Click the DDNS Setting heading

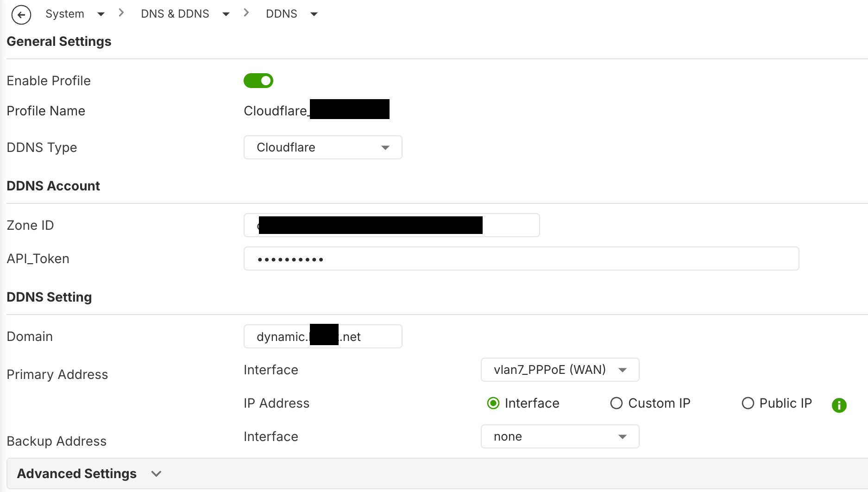click(x=49, y=297)
